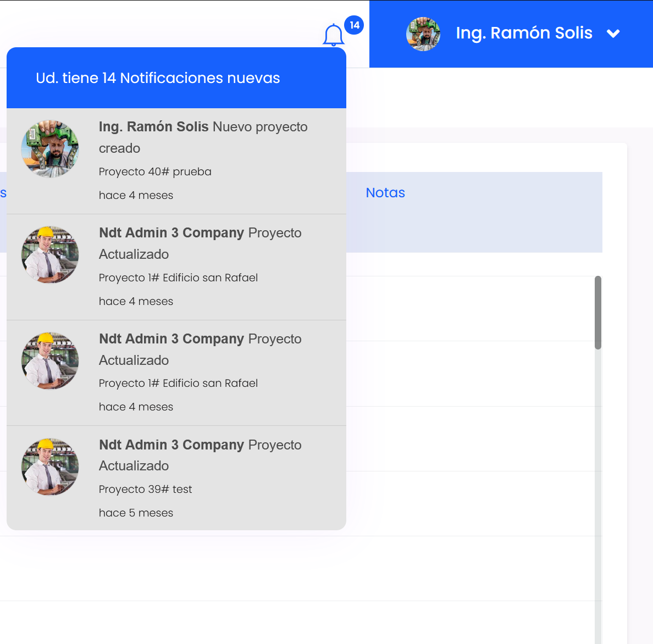This screenshot has height=644, width=653.
Task: Open the 'Nuevo proyecto creado' notification title
Action: click(203, 137)
